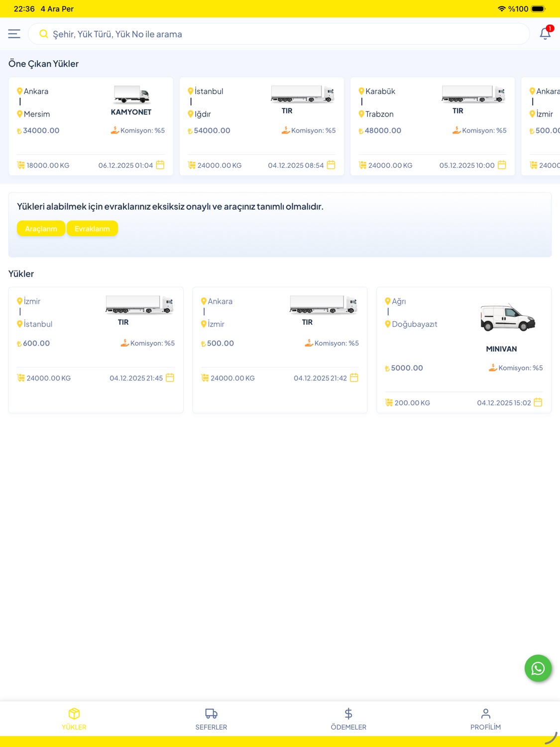Select price 48000.00
560x747 pixels.
click(x=383, y=130)
